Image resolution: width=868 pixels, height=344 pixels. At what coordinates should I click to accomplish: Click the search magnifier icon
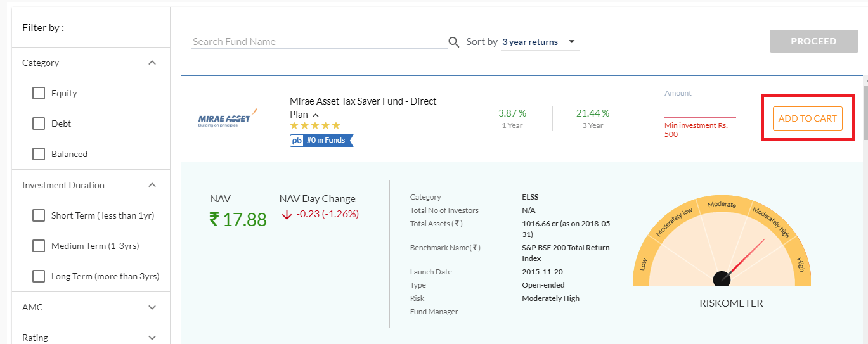[x=454, y=42]
